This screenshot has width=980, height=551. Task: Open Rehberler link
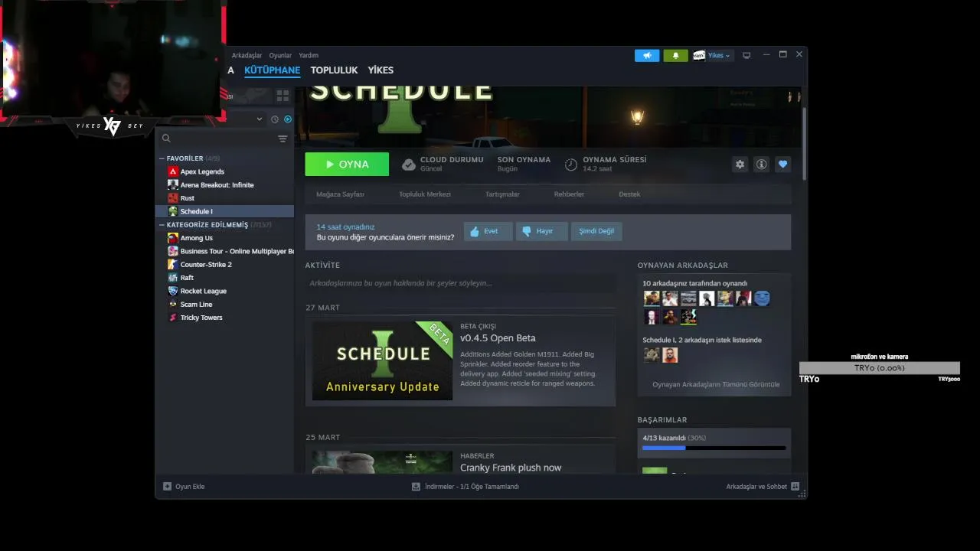pyautogui.click(x=569, y=194)
